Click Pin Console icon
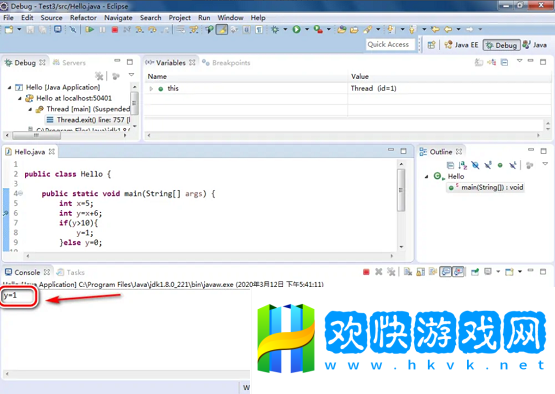555x394 pixels. pyautogui.click(x=475, y=272)
